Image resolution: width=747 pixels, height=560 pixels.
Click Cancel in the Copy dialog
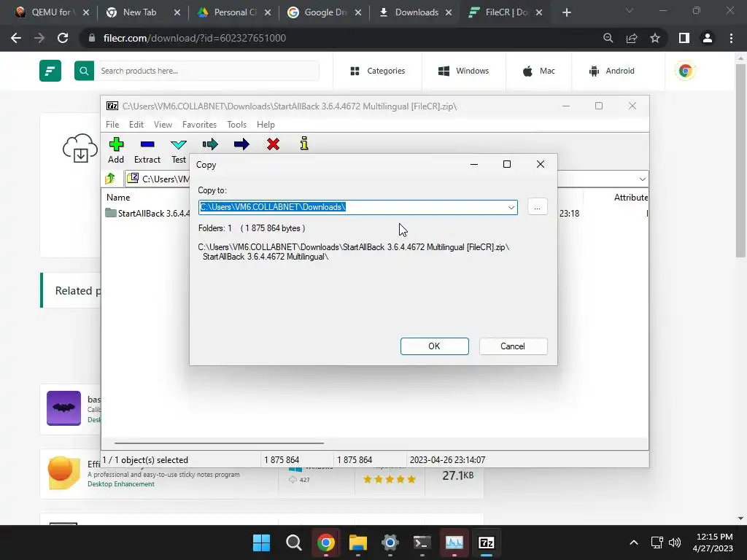click(513, 346)
